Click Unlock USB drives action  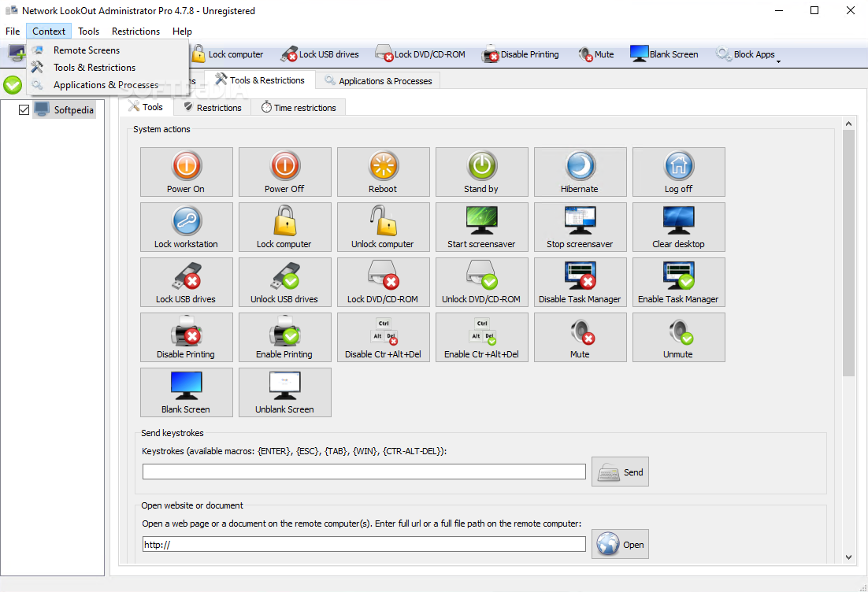[x=284, y=282]
